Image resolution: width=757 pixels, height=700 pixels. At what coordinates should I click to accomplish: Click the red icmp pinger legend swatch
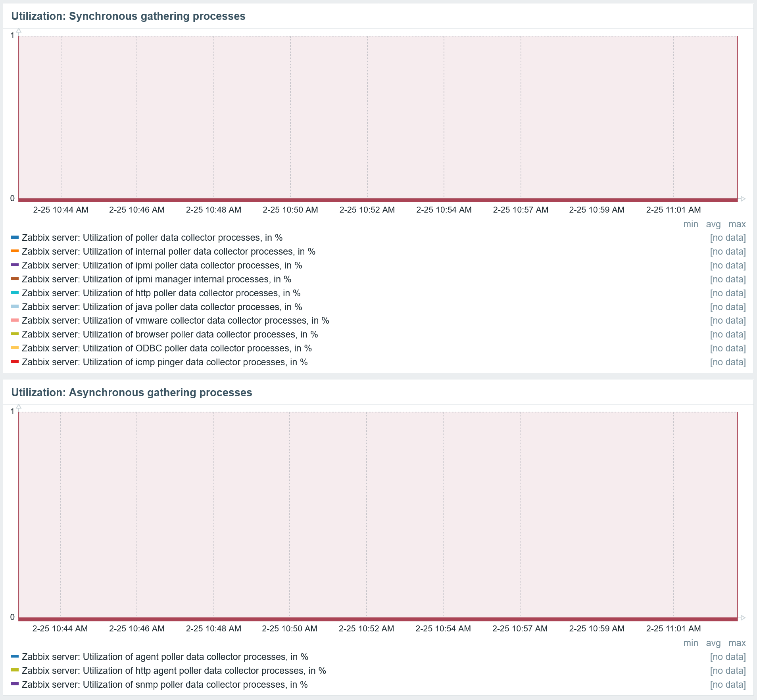tap(15, 362)
